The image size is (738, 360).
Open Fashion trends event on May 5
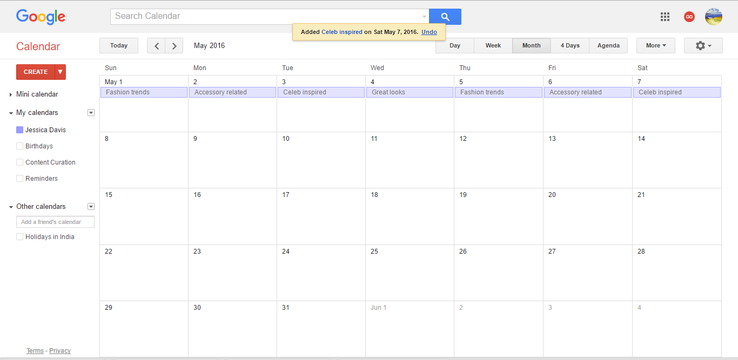(x=498, y=92)
